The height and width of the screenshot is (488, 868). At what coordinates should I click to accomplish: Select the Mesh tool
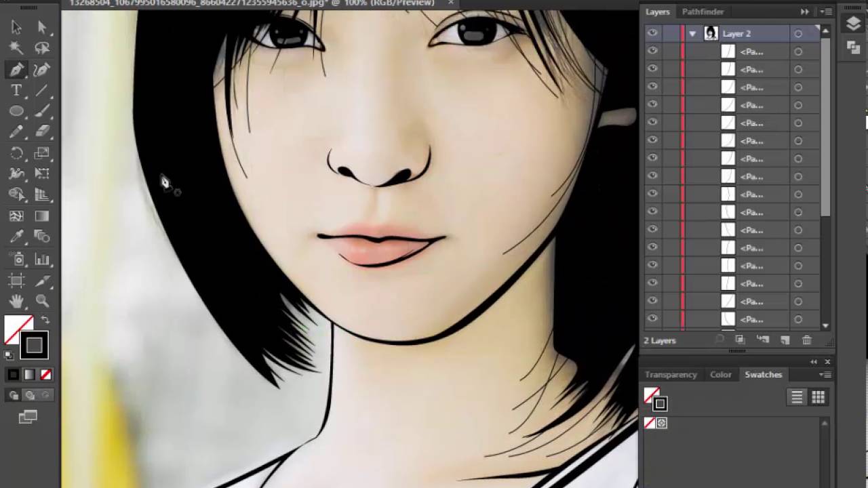[16, 216]
